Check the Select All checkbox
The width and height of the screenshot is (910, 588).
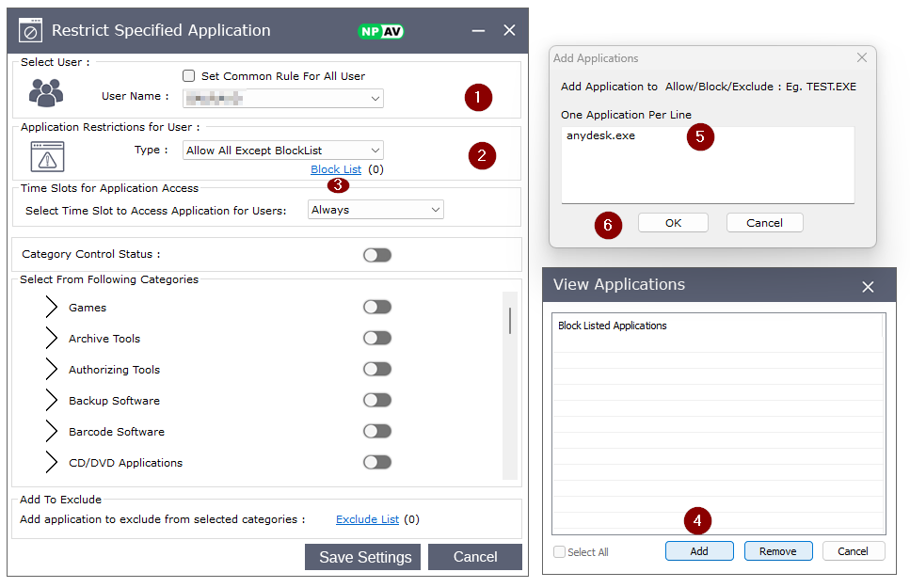560,552
